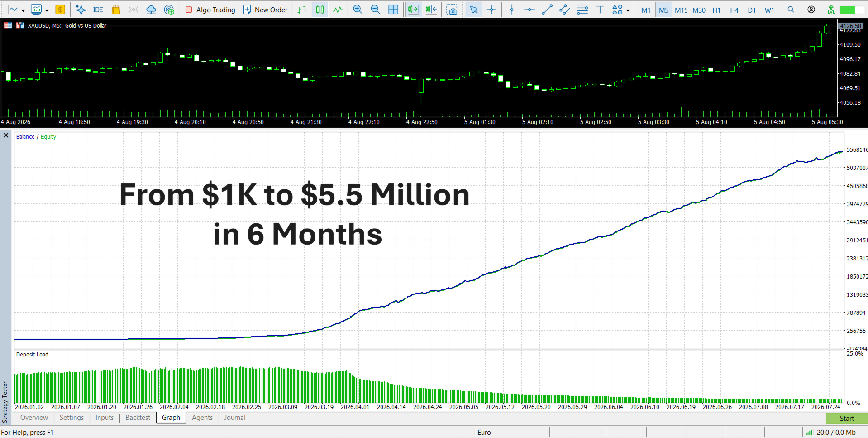Open the Agents tab
The width and height of the screenshot is (868, 438).
click(202, 418)
